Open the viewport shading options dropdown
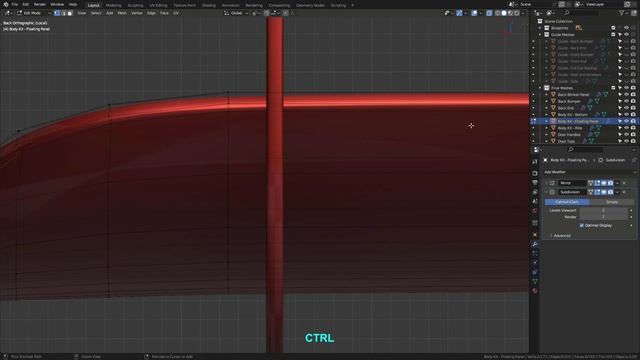Viewport: 640px width, 360px height. (523, 13)
